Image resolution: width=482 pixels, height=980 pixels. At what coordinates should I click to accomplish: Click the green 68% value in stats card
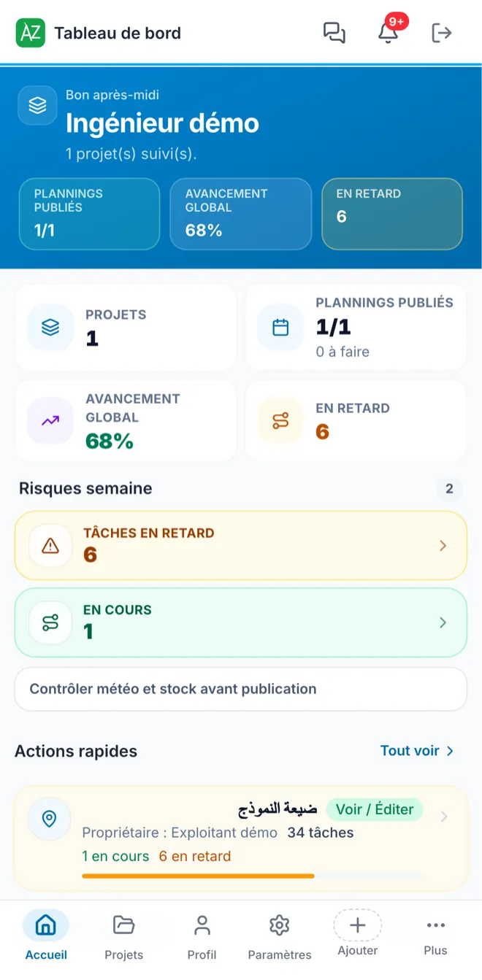[110, 441]
